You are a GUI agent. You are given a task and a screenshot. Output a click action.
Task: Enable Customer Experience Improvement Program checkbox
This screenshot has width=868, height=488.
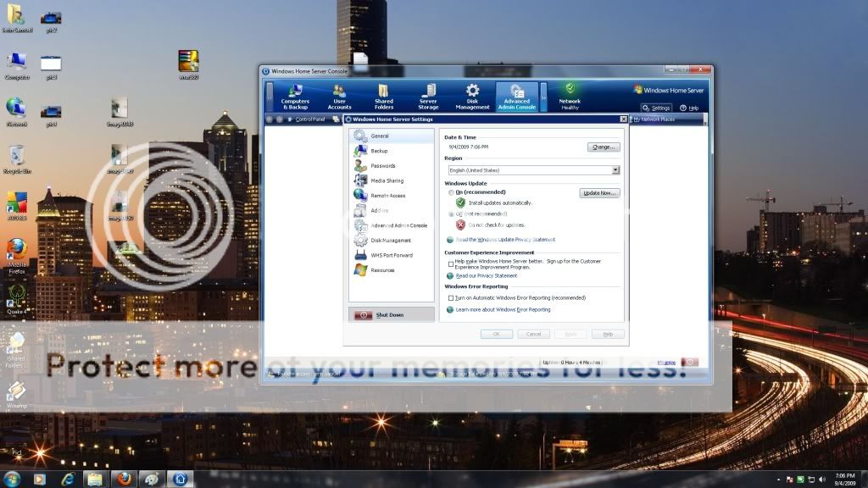pyautogui.click(x=451, y=264)
